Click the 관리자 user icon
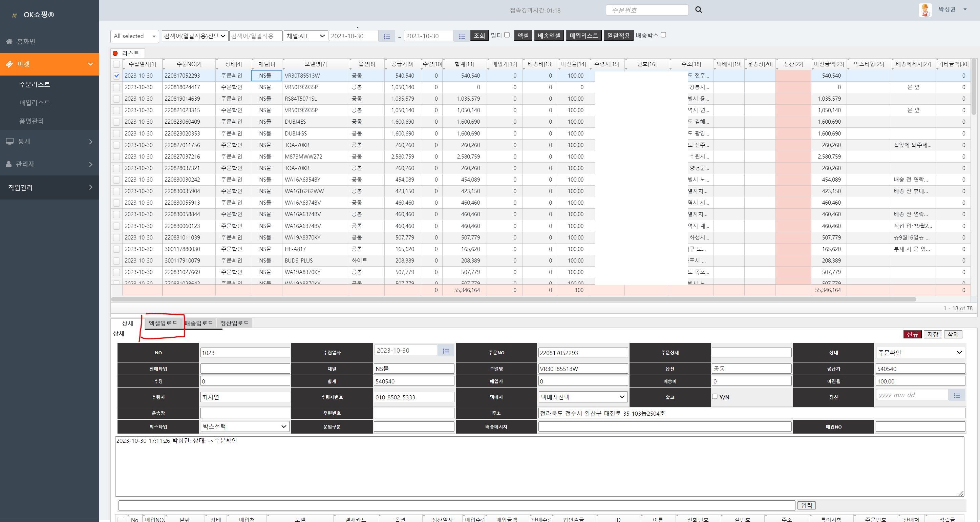 pyautogui.click(x=9, y=164)
